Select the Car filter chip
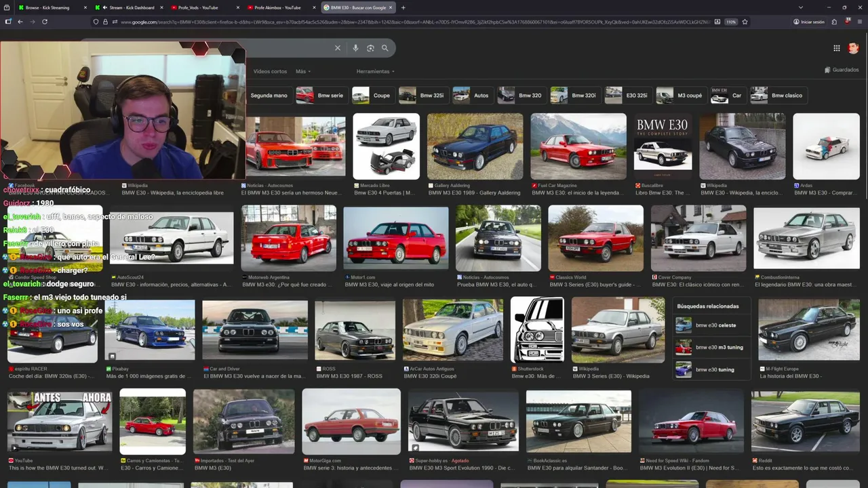Screen dimensions: 868x488 point(728,95)
